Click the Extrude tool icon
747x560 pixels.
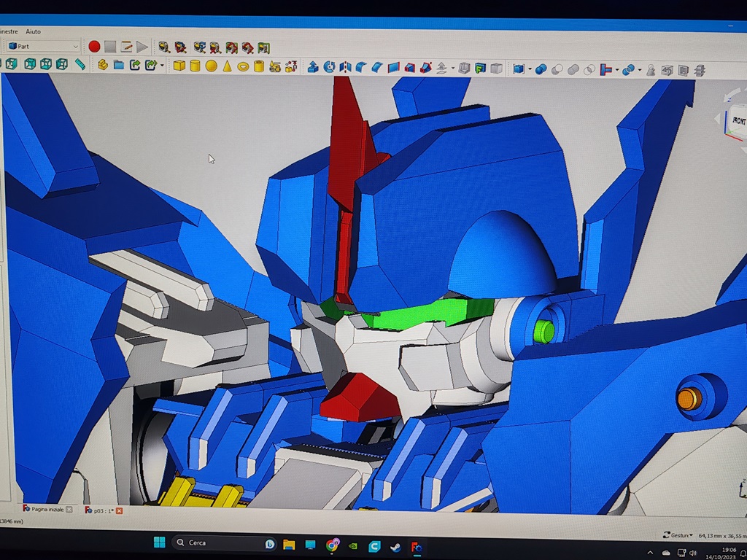coord(313,67)
